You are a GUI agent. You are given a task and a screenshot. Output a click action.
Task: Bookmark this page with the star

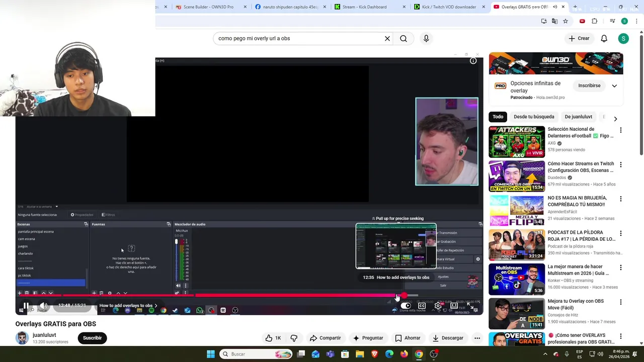566,21
